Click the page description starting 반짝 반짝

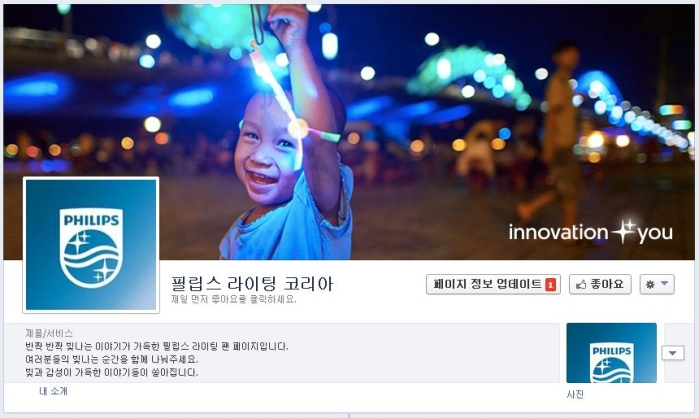[x=157, y=346]
